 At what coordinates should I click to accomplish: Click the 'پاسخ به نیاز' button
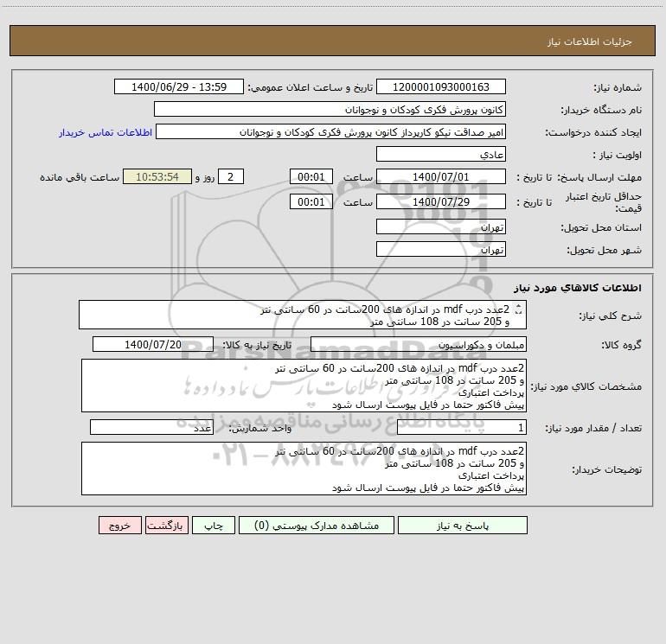point(462,525)
